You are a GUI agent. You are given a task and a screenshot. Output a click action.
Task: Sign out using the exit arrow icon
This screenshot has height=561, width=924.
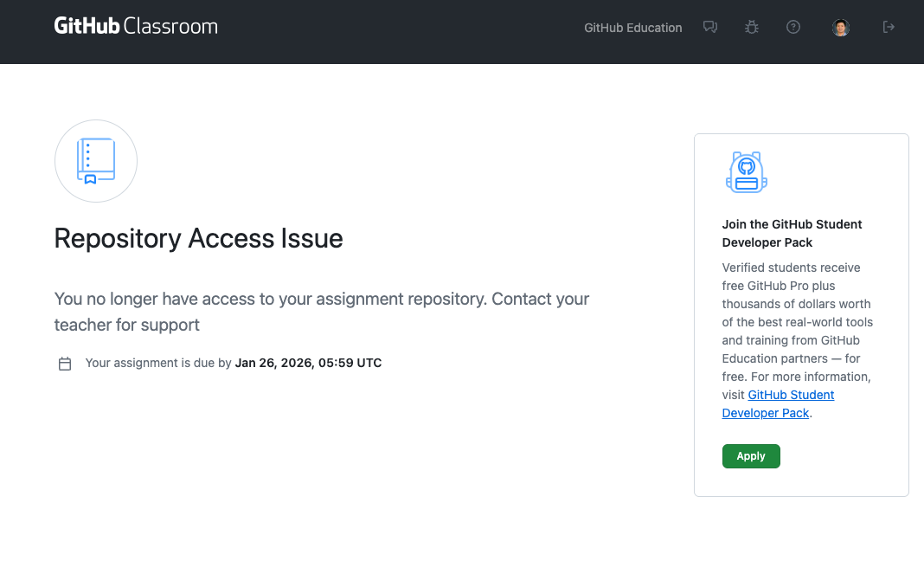(889, 27)
